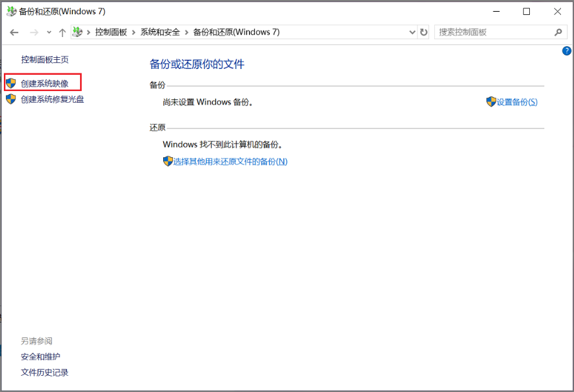The width and height of the screenshot is (574, 392).
Task: Click 创建系统映像 link
Action: click(45, 83)
